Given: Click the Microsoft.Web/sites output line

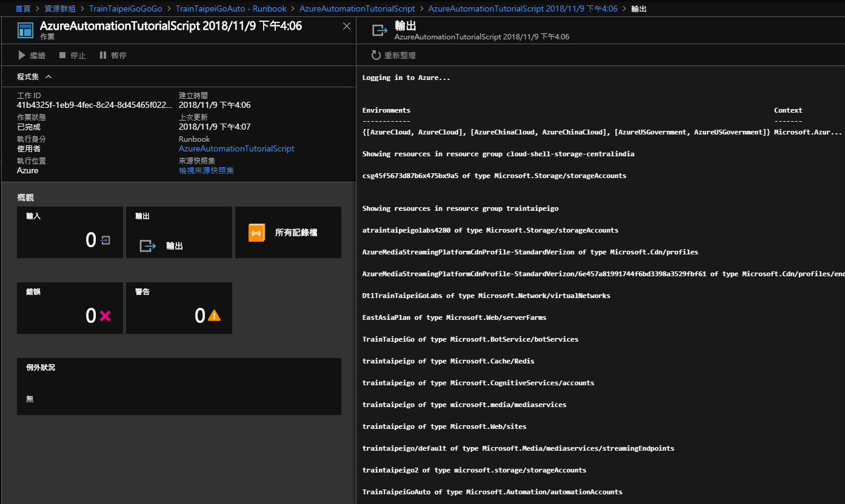Looking at the screenshot, I should (444, 426).
